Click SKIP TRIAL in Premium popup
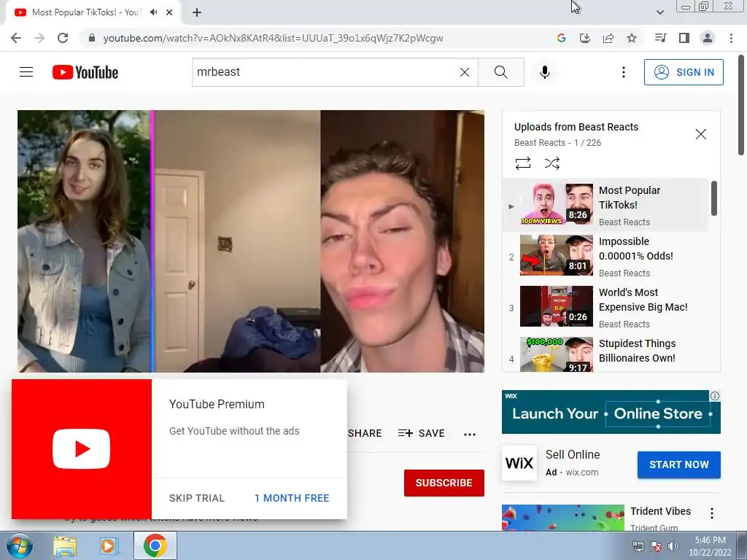747x560 pixels. pos(197,498)
